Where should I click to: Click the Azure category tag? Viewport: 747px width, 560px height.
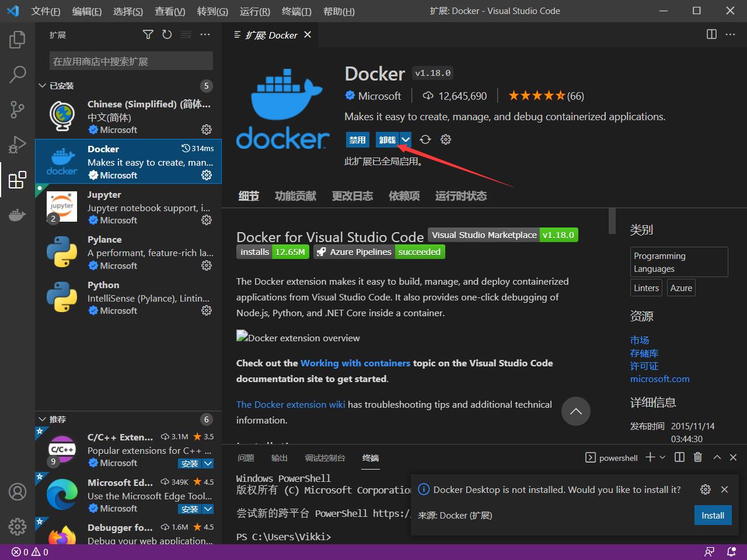pos(681,288)
